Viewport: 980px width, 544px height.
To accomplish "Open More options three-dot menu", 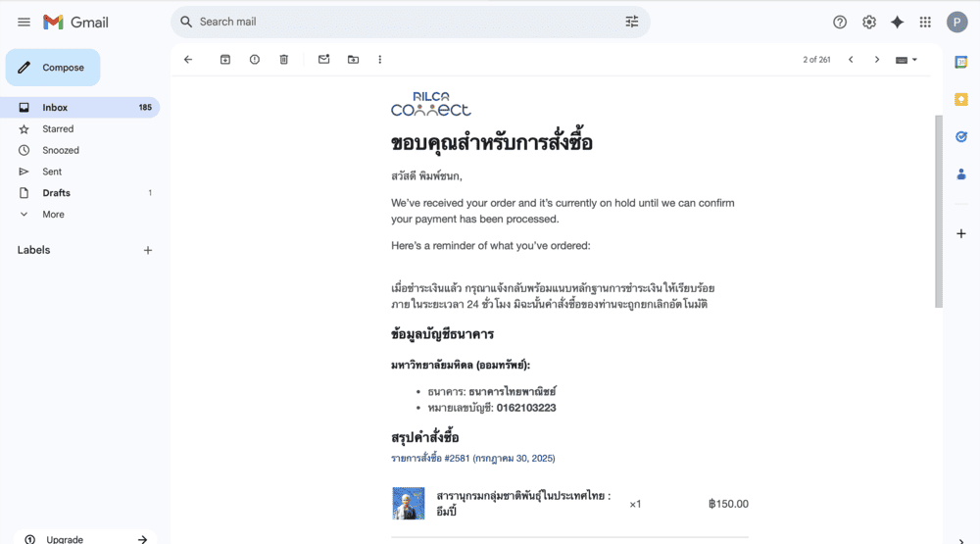I will (380, 60).
